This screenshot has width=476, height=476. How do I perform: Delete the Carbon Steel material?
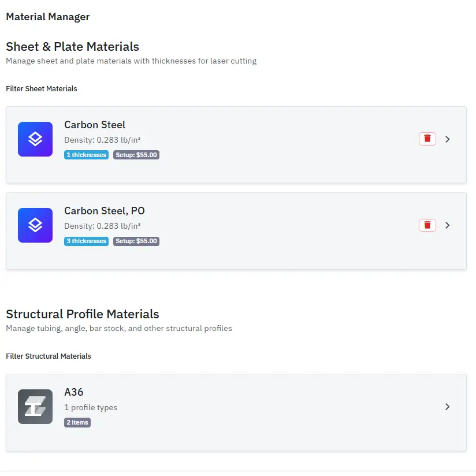427,139
